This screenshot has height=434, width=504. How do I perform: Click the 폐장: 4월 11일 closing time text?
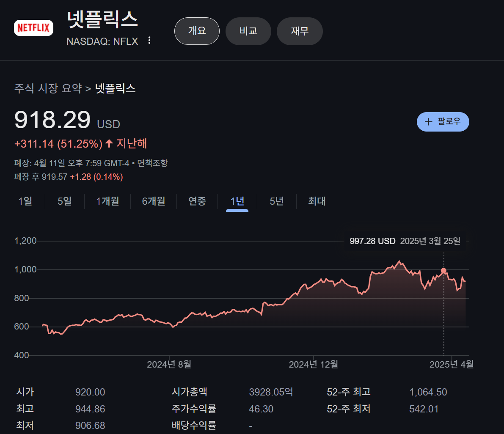[72, 163]
